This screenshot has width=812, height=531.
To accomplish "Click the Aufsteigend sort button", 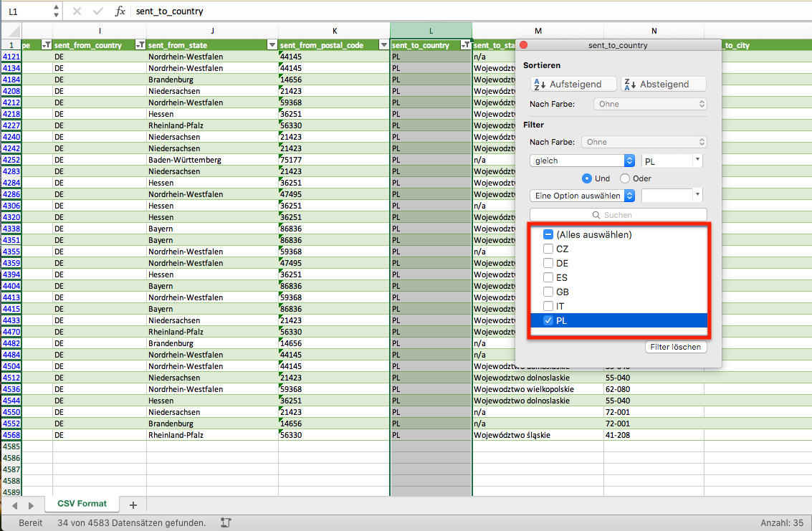I will click(573, 84).
